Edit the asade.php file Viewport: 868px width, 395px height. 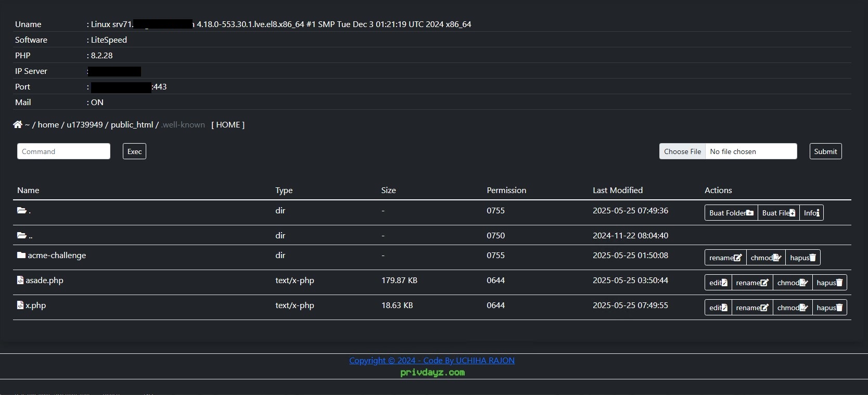point(718,283)
